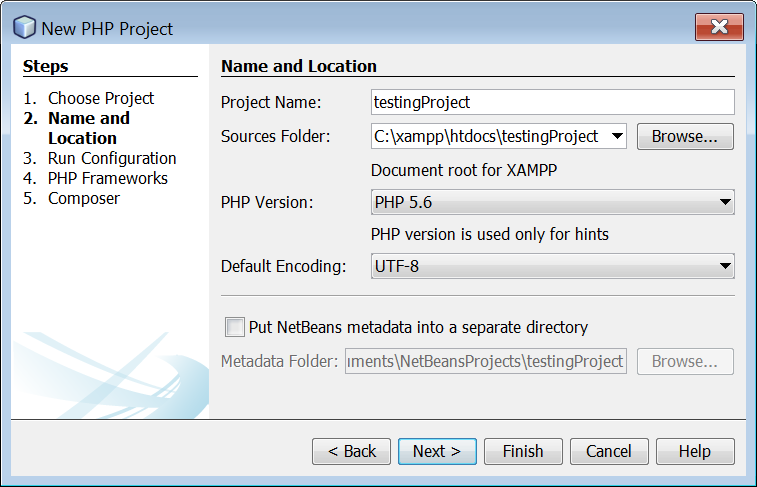This screenshot has width=757, height=487.
Task: Click the Metadata Folder label
Action: (x=280, y=361)
